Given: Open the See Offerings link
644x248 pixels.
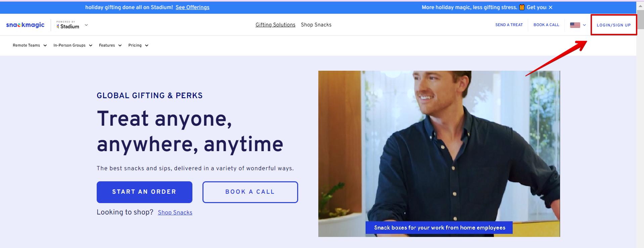Looking at the screenshot, I should coord(192,7).
